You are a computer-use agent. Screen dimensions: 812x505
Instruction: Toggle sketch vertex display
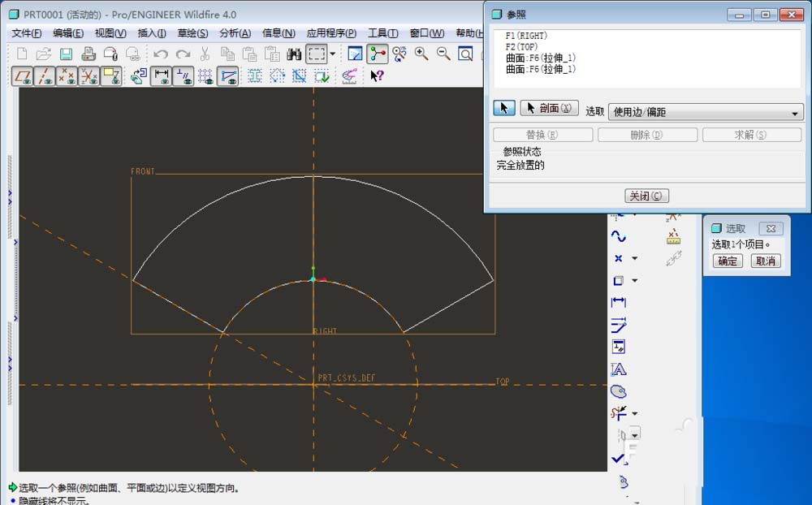tap(228, 76)
